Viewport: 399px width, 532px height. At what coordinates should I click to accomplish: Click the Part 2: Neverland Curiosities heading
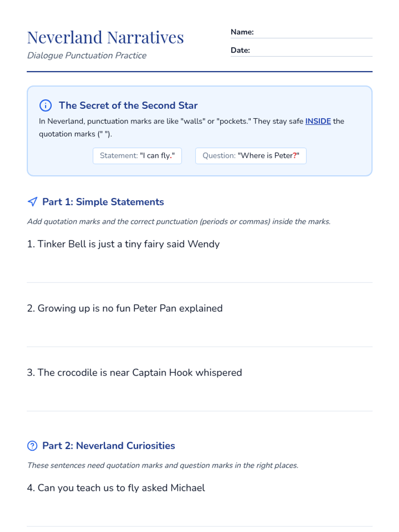point(108,446)
